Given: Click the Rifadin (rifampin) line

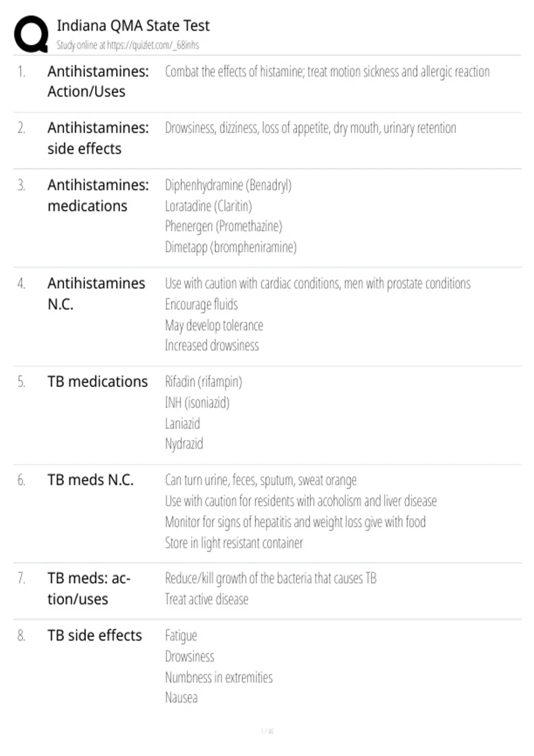Looking at the screenshot, I should coord(203,382).
